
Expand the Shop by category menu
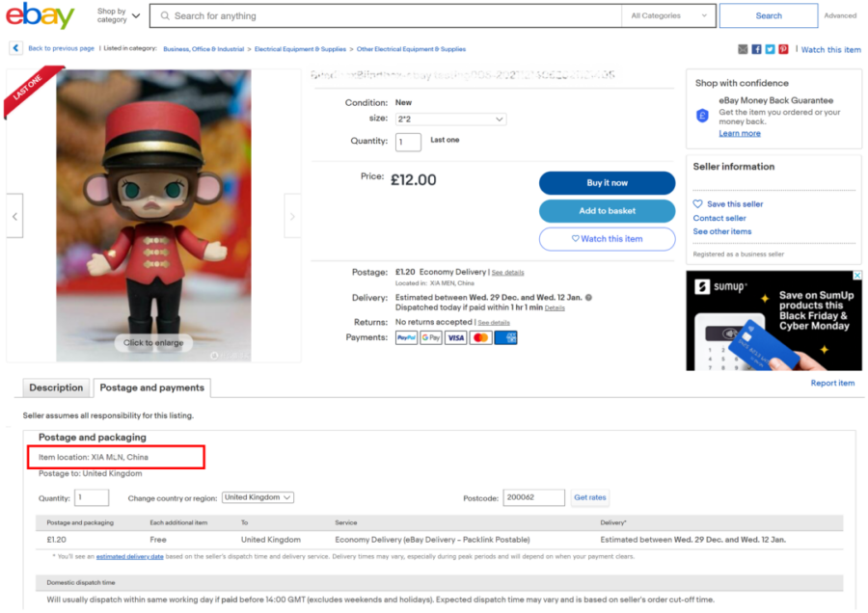pos(119,15)
